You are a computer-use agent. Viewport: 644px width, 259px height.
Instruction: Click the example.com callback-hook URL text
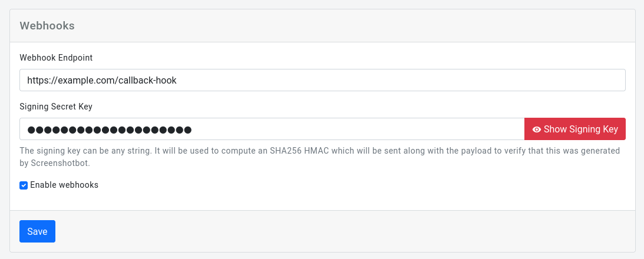(x=102, y=80)
